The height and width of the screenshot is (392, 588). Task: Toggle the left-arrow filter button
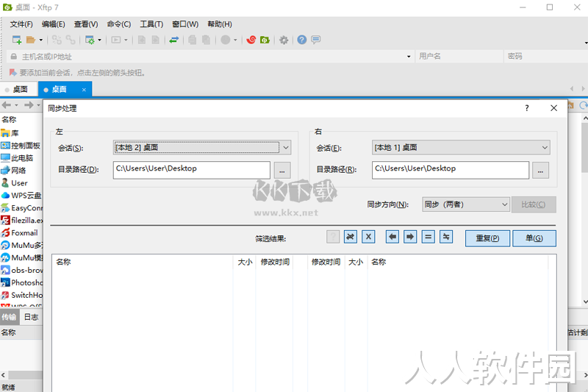coord(392,237)
